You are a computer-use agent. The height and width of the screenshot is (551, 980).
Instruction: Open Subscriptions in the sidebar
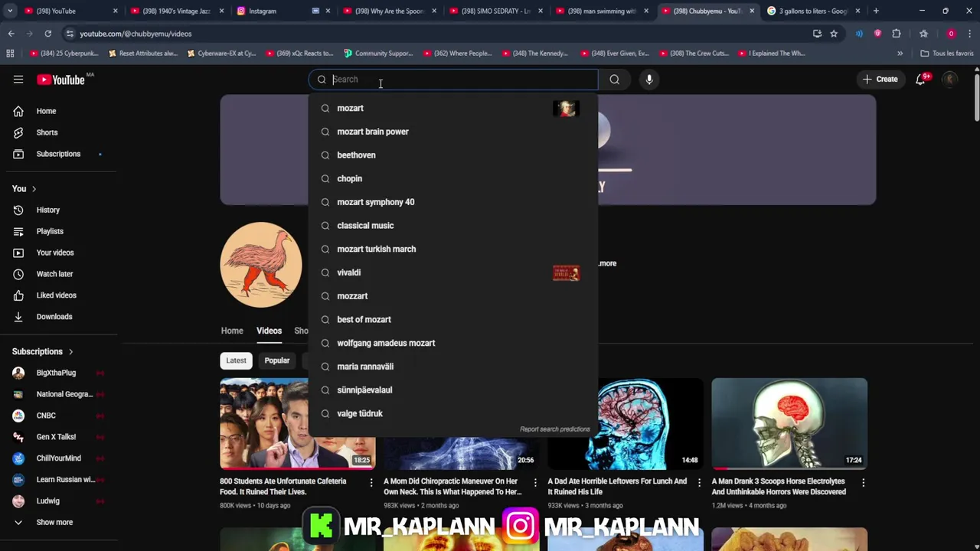[58, 154]
